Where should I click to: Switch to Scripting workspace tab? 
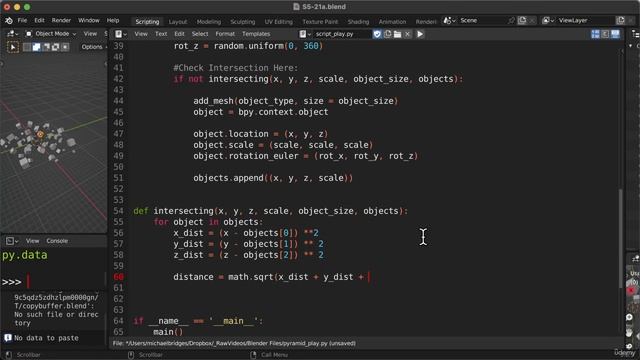click(147, 22)
